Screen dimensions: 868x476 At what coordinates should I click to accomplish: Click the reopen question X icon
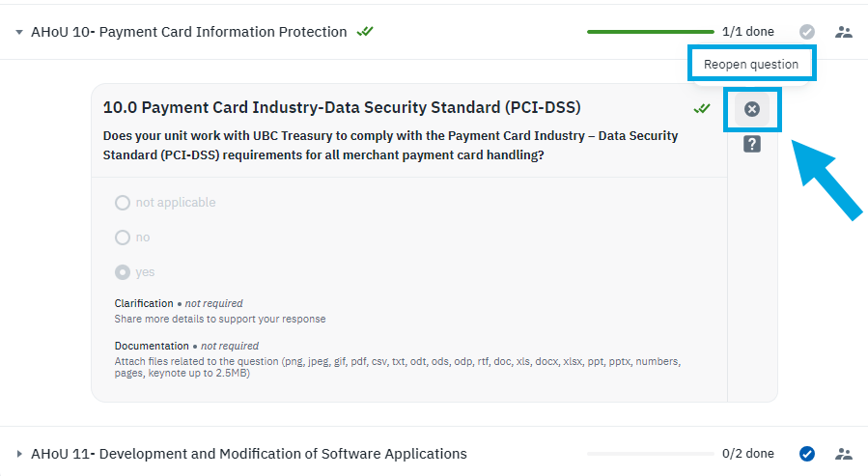752,109
